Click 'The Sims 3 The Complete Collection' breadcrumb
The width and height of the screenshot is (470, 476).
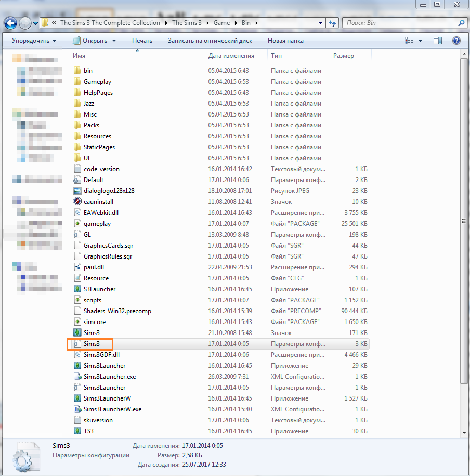(110, 23)
